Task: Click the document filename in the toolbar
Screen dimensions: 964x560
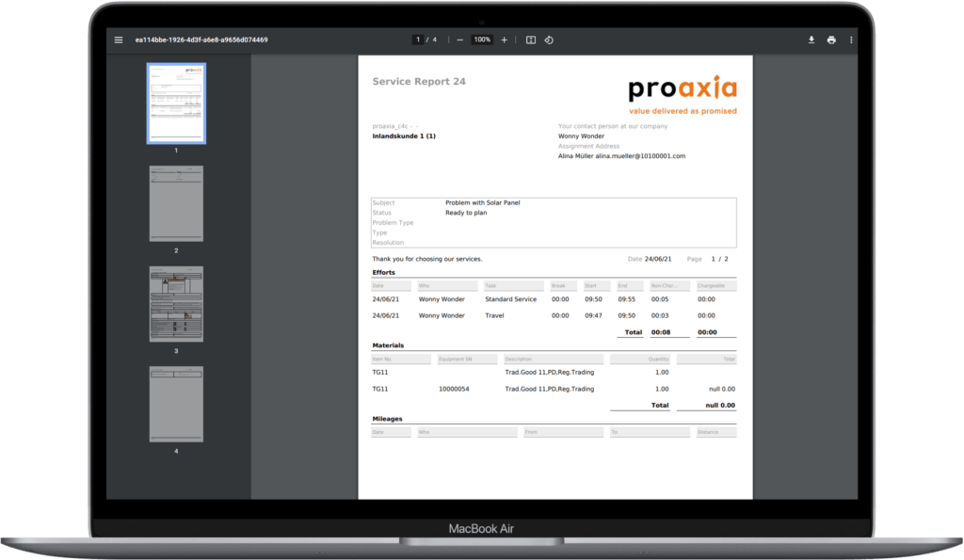Action: [201, 40]
